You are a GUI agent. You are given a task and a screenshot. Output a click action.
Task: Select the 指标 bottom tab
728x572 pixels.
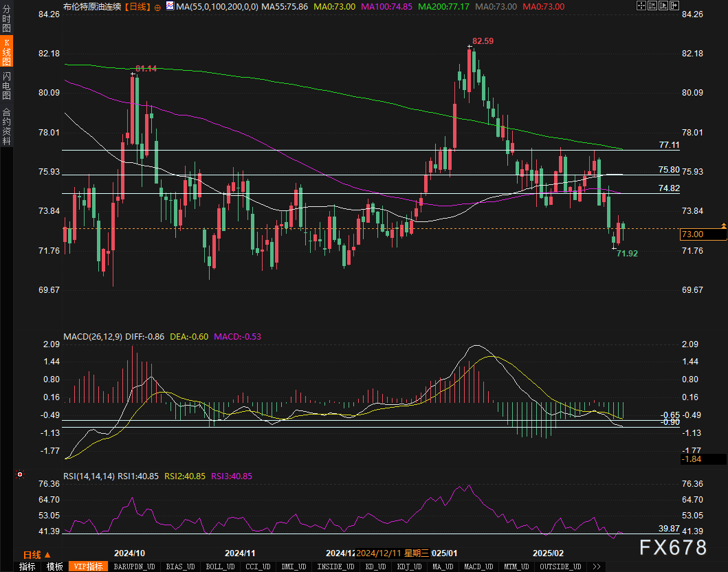click(27, 566)
